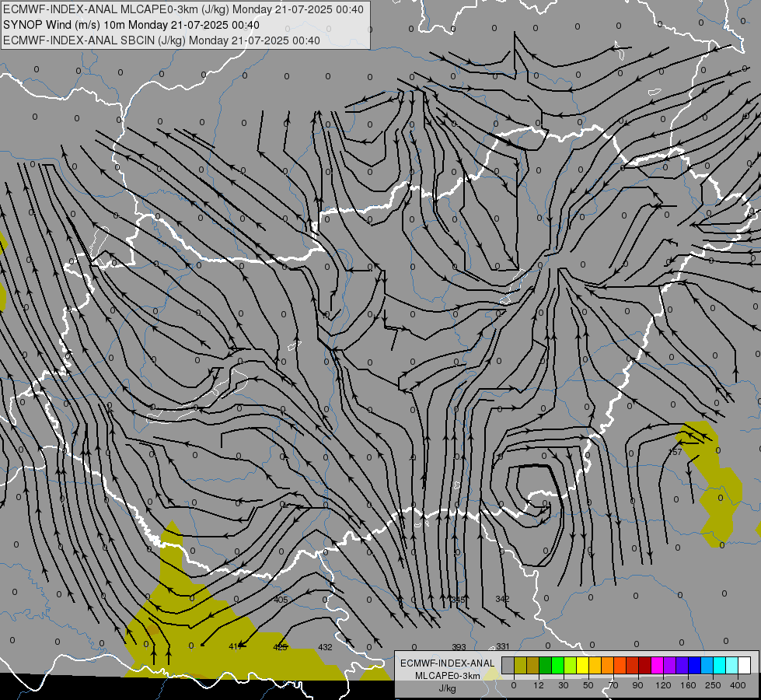The image size is (761, 700).
Task: Click the pure blue legend swatch
Action: 694,665
